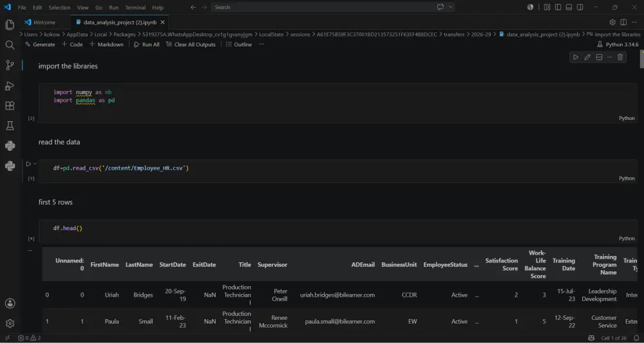The image size is (644, 343).
Task: Add a new Code cell
Action: pos(72,44)
